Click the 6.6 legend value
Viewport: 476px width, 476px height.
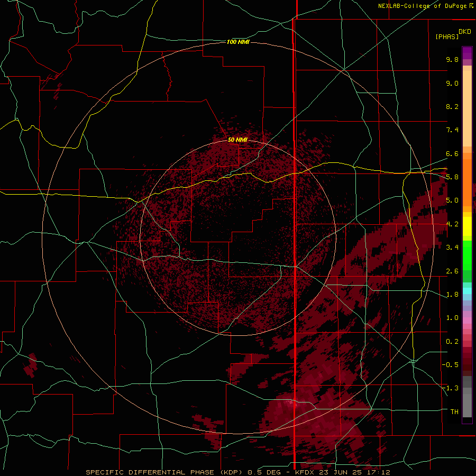click(452, 153)
